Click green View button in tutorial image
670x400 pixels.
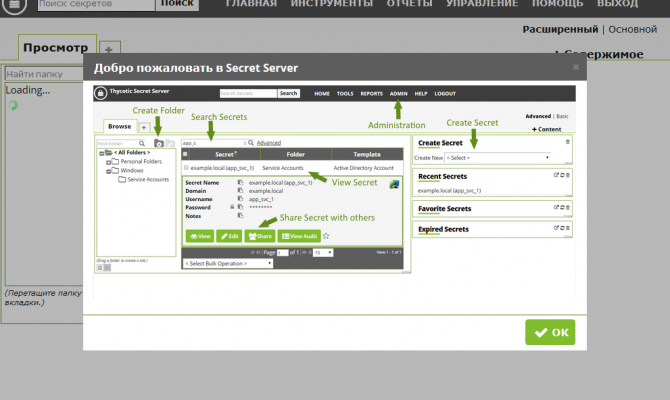(x=200, y=236)
